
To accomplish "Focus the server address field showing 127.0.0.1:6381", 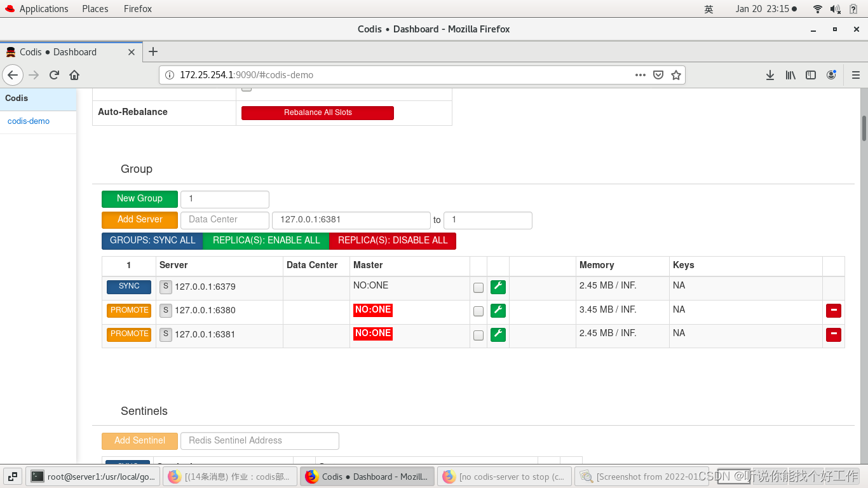I will [x=351, y=220].
